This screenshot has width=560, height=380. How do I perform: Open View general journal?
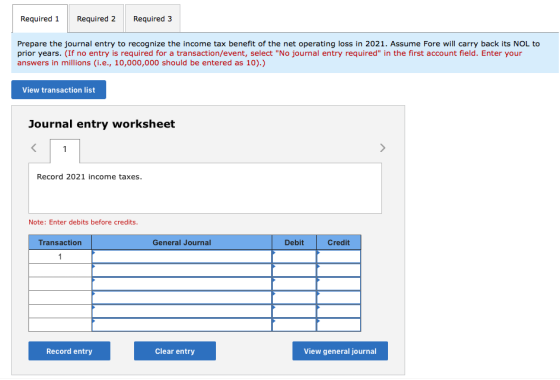[x=340, y=351]
